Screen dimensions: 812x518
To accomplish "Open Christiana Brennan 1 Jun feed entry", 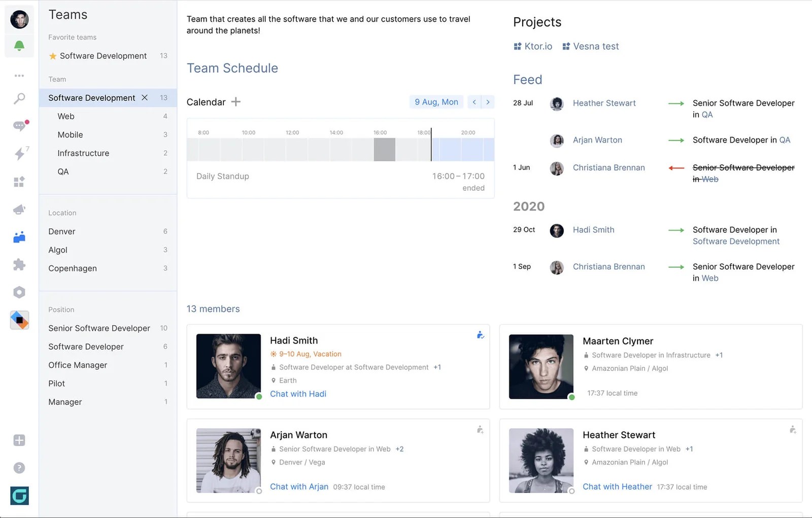I will pos(608,167).
